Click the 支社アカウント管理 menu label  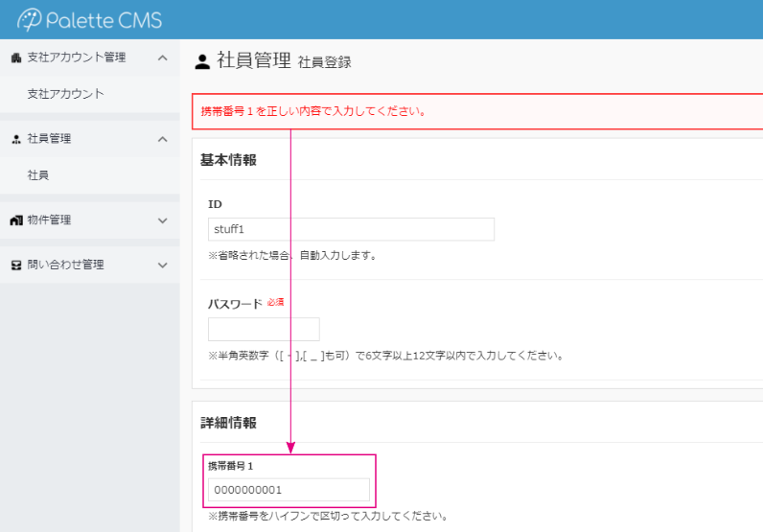coord(76,58)
